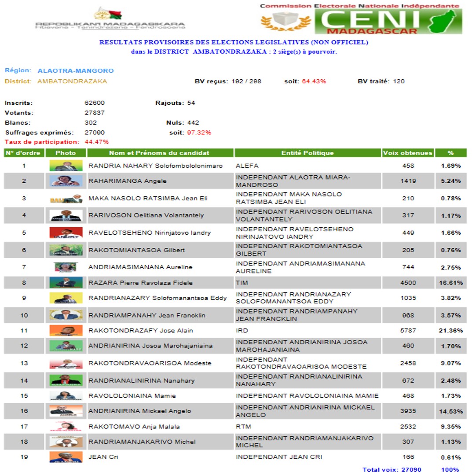Click the political entity RTM
This screenshot has width=472, height=476.
coord(243,427)
